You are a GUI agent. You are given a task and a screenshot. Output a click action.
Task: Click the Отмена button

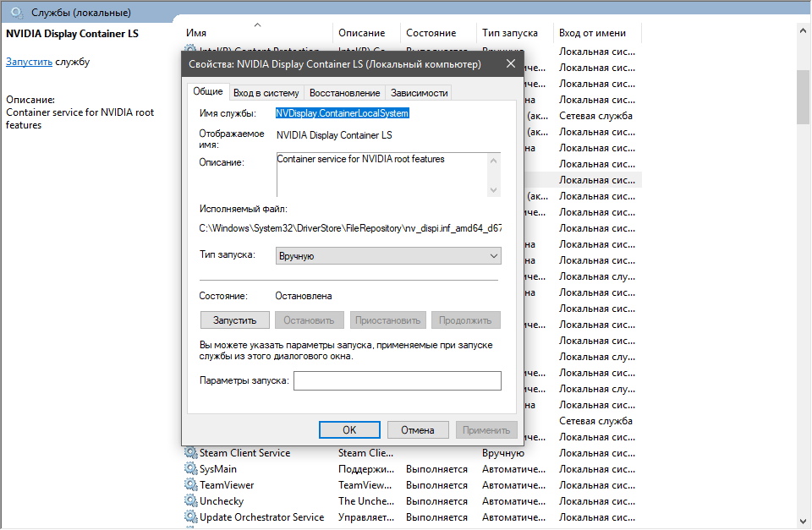[x=417, y=430]
